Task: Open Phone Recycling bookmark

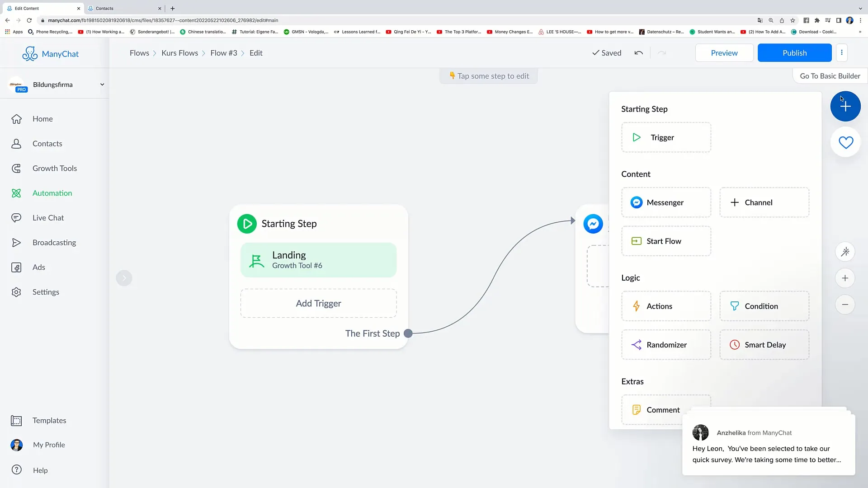Action: pyautogui.click(x=50, y=32)
